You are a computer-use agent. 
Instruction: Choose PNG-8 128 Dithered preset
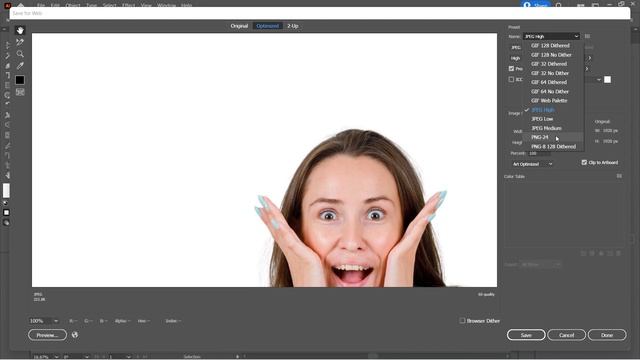point(553,147)
